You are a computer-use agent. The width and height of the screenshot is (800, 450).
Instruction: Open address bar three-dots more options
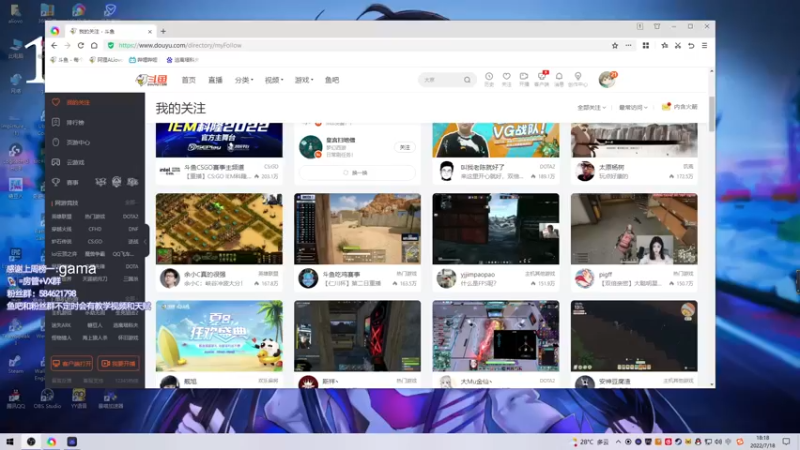pos(628,45)
